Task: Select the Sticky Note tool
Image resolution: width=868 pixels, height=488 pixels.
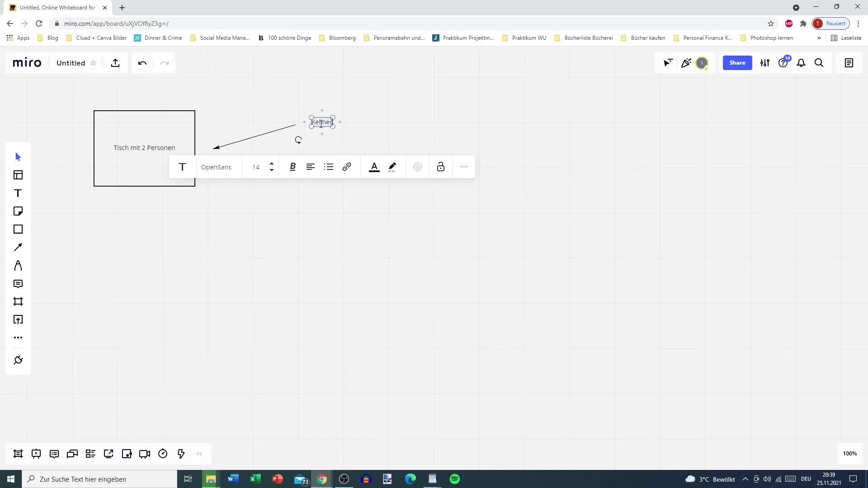Action: tap(17, 211)
